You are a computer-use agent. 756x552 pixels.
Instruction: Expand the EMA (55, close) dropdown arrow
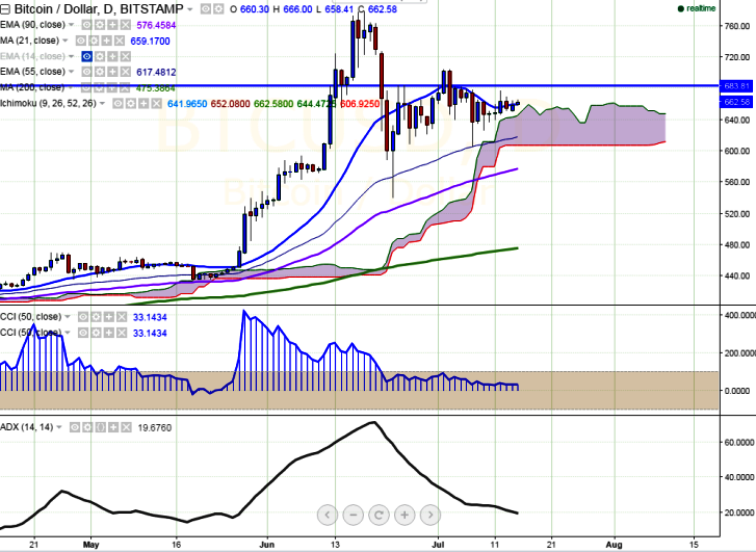pos(71,72)
